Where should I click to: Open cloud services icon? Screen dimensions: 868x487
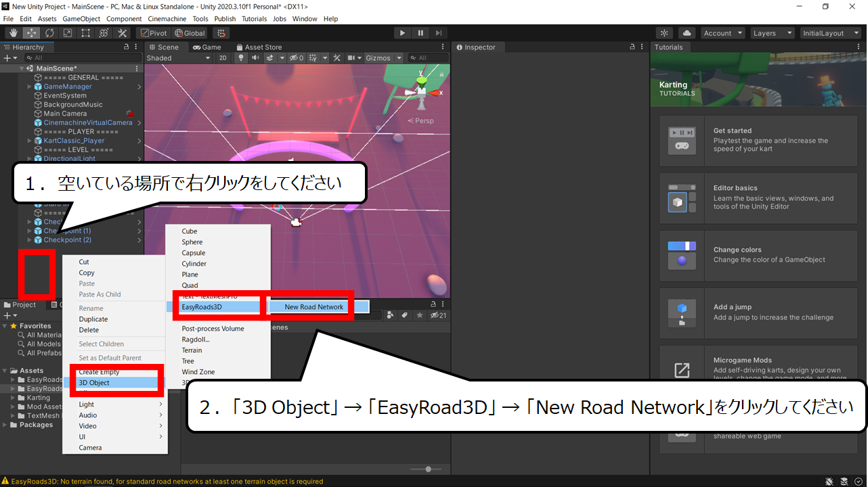point(687,33)
